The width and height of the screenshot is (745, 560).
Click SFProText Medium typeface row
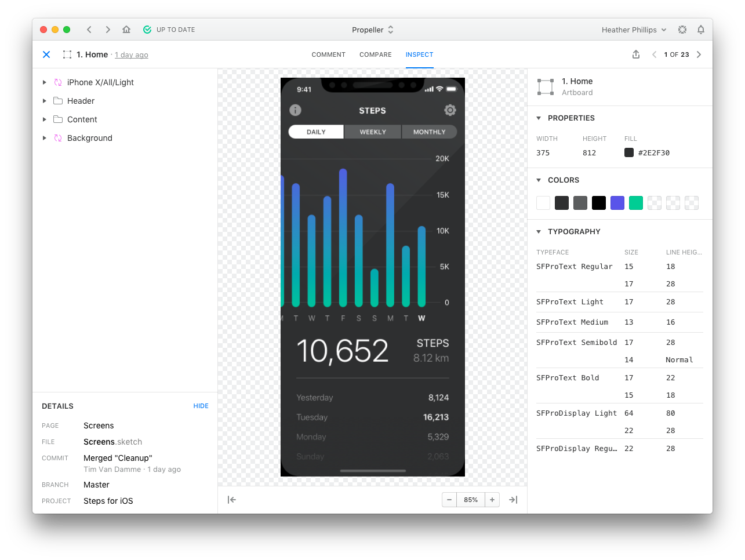pos(620,322)
